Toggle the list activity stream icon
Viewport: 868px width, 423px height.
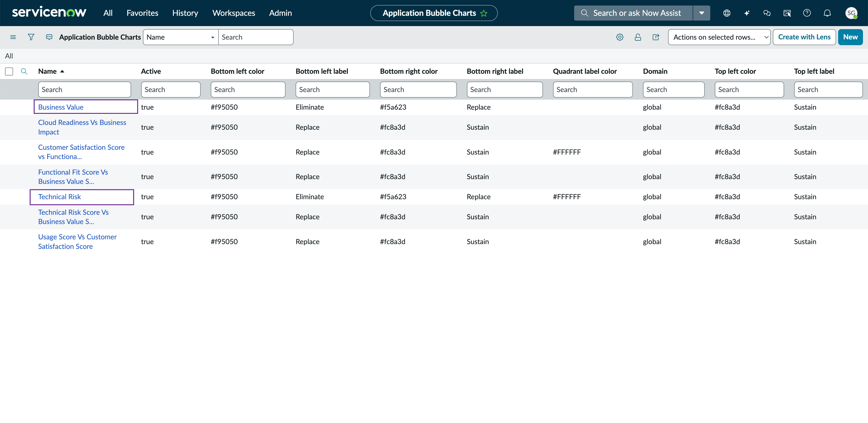pyautogui.click(x=49, y=37)
